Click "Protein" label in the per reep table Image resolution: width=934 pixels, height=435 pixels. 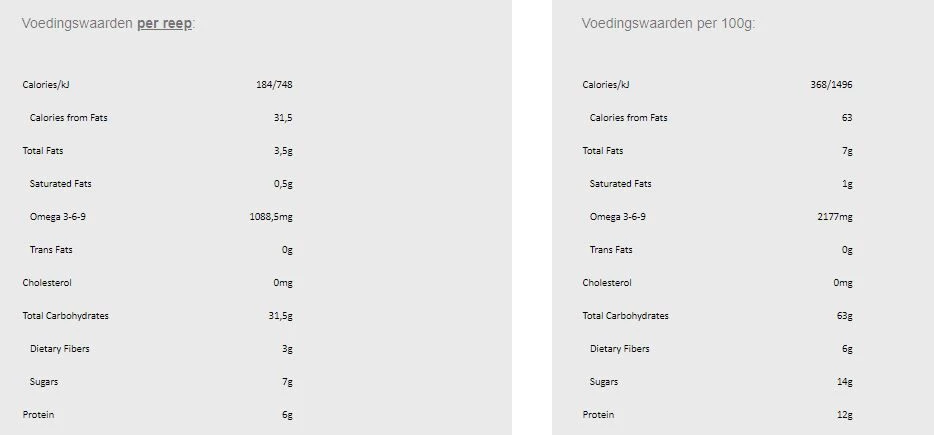(39, 415)
